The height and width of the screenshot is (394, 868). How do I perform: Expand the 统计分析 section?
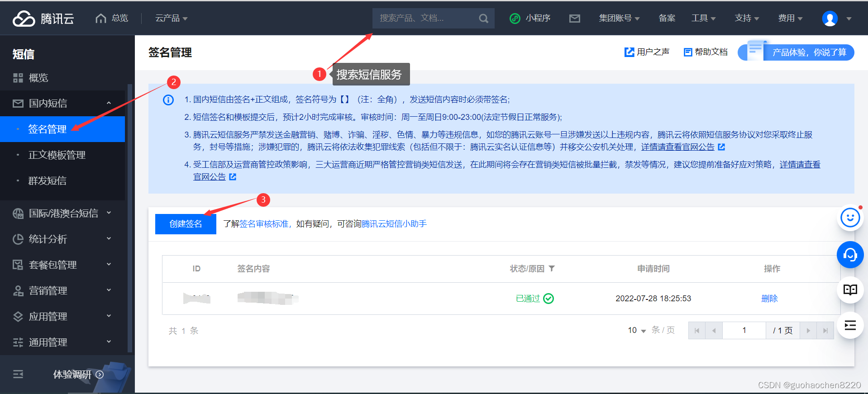pyautogui.click(x=109, y=238)
